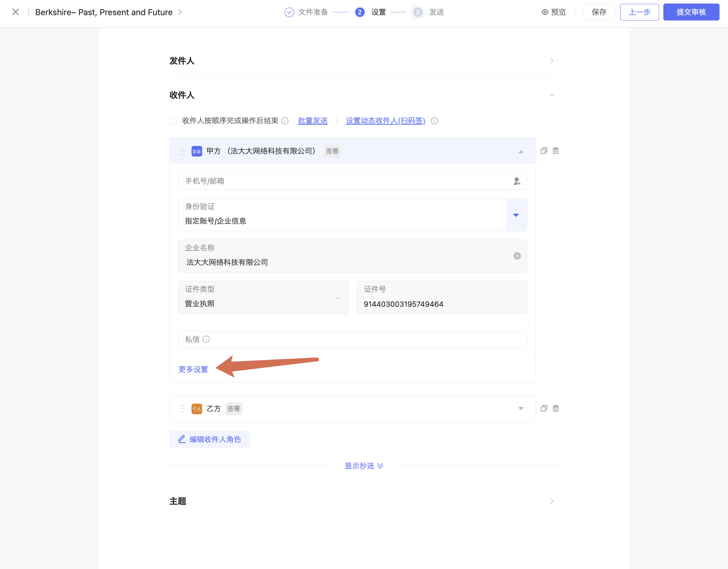Clear the 企业名称 field with X icon
This screenshot has width=728, height=569.
pos(517,256)
